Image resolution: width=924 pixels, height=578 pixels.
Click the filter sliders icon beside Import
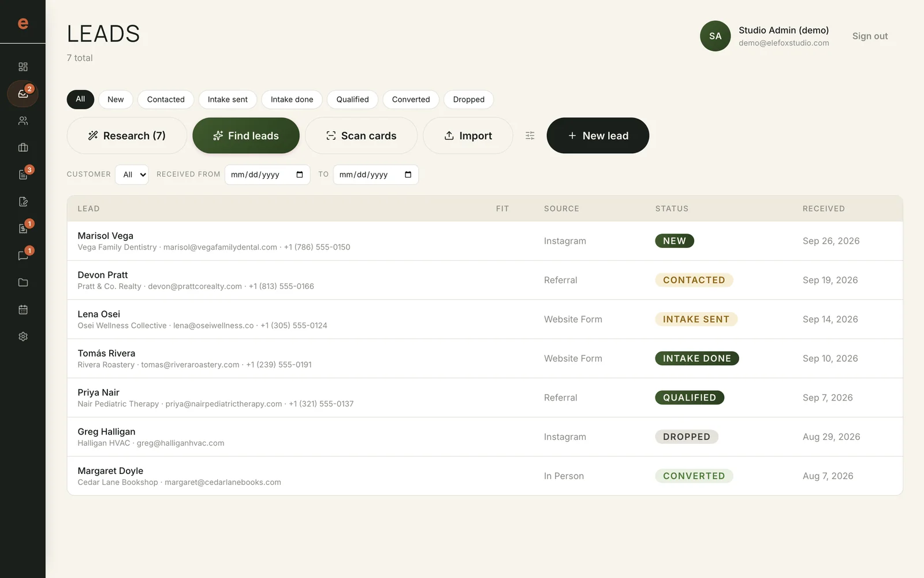pyautogui.click(x=530, y=136)
